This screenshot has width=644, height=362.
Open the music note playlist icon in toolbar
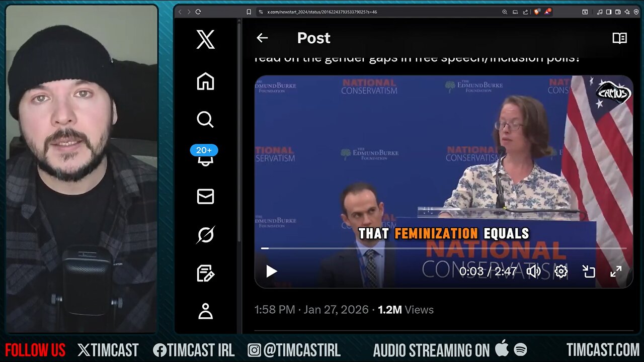point(600,12)
